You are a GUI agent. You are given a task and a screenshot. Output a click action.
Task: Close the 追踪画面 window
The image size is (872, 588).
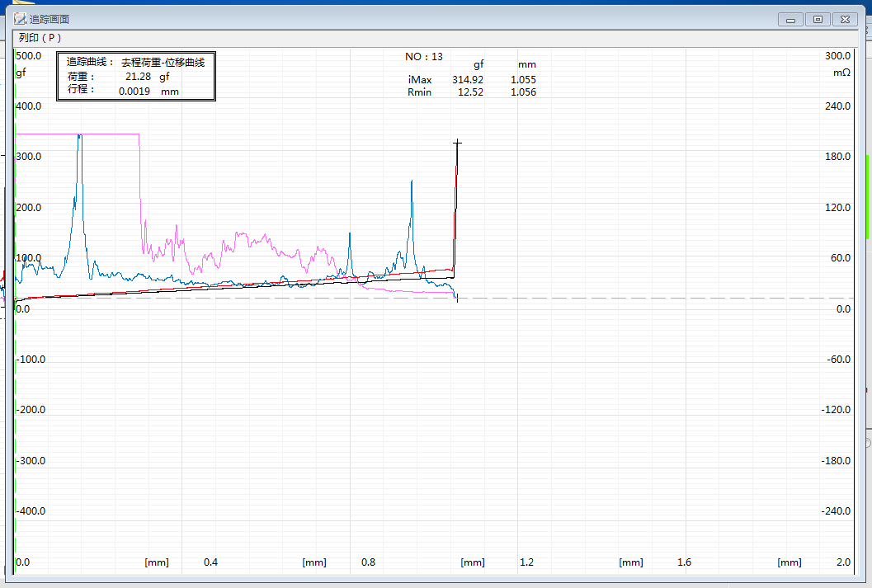pyautogui.click(x=845, y=19)
